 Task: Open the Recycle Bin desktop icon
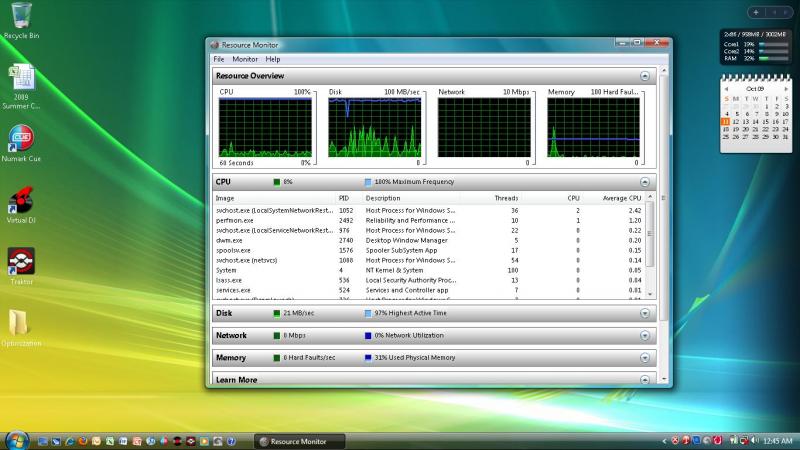tap(21, 20)
